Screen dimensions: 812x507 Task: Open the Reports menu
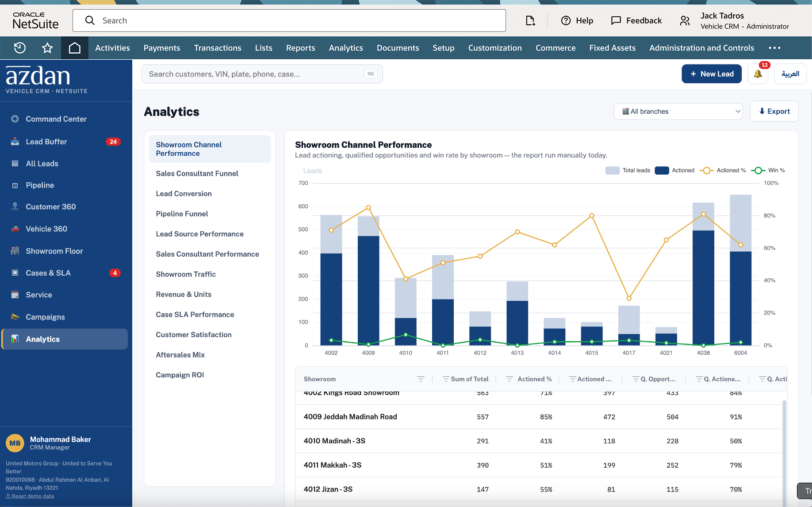300,48
